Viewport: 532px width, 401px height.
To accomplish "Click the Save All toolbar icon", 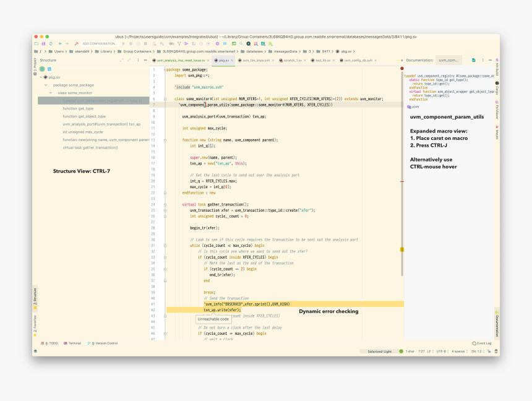I will [x=43, y=44].
